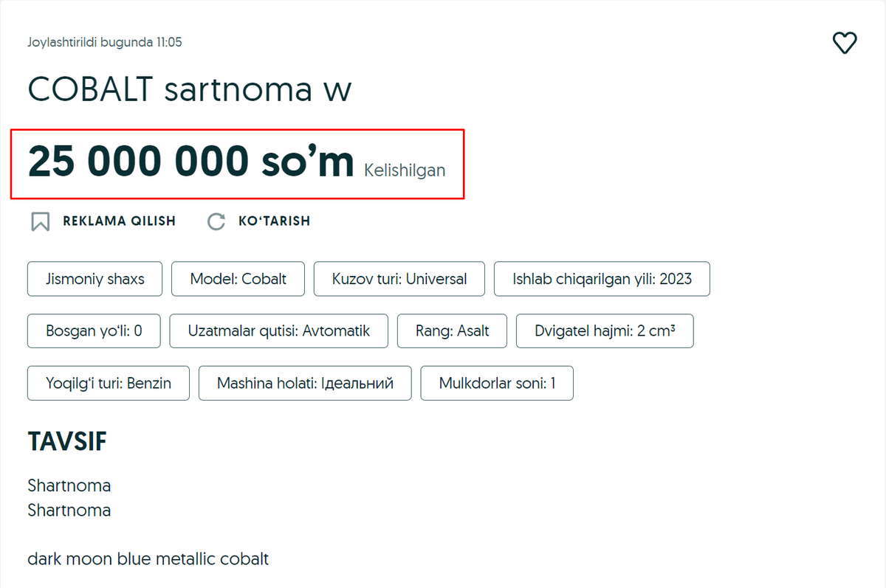886x588 pixels.
Task: Add listing to favorites with heart icon
Action: (845, 43)
